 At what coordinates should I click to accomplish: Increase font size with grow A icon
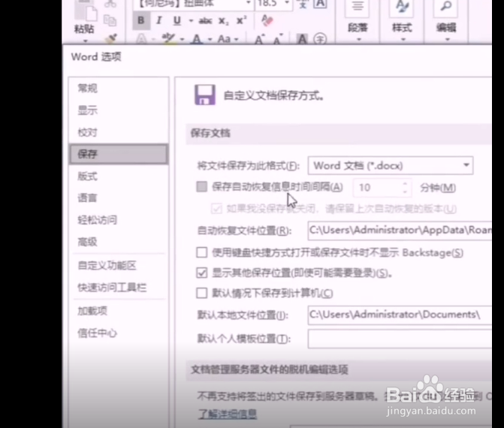pyautogui.click(x=260, y=39)
